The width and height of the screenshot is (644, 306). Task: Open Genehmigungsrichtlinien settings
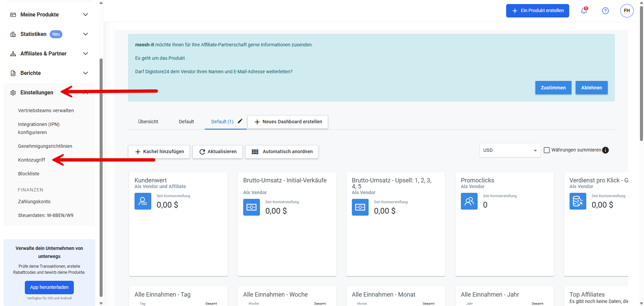(x=45, y=146)
